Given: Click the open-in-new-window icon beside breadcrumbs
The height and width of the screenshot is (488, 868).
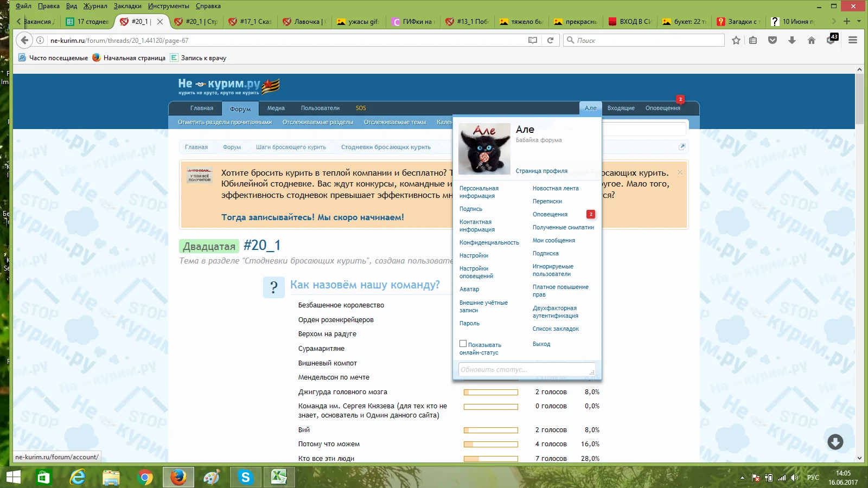Looking at the screenshot, I should point(682,146).
